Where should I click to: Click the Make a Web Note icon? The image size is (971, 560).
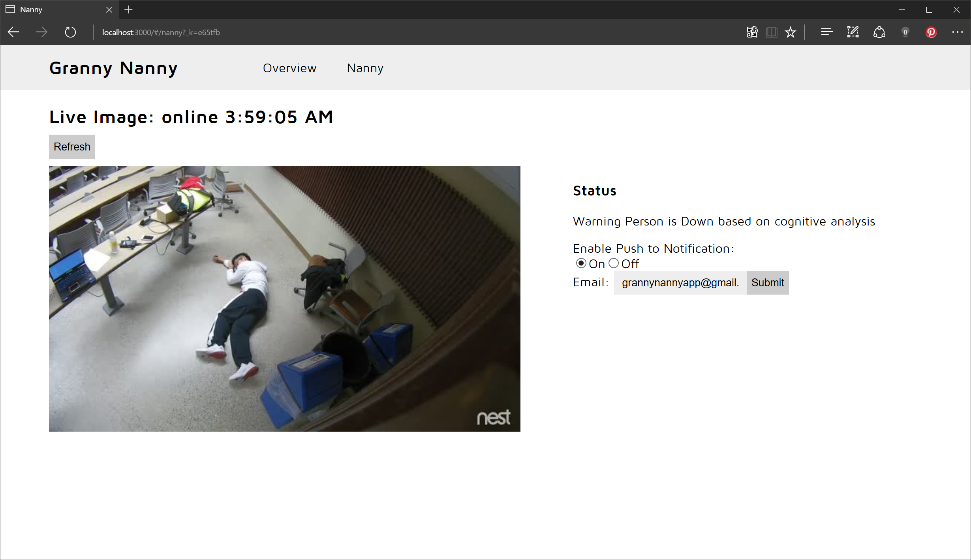coord(853,32)
